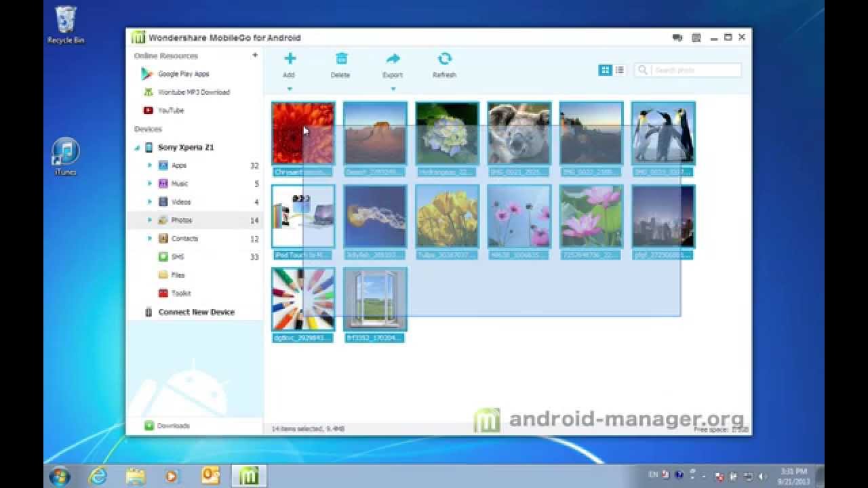Open iTunes desktop shortcut
Screen dimensions: 868x488
pos(66,157)
